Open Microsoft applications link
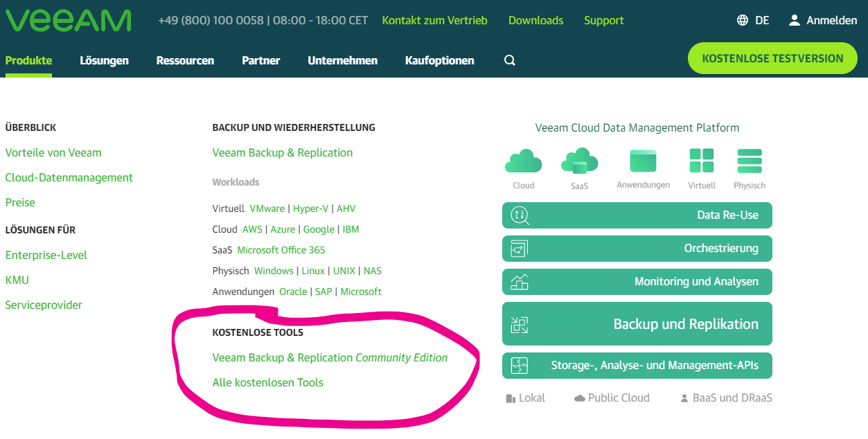 click(x=361, y=292)
